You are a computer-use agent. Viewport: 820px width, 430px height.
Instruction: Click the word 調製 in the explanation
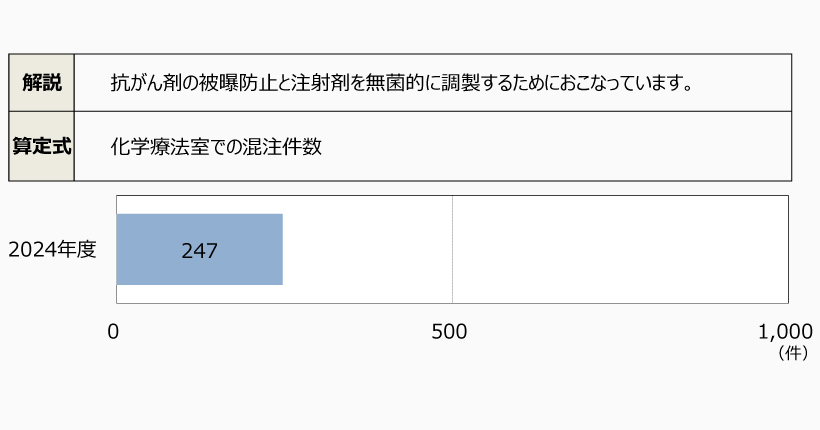(x=435, y=82)
